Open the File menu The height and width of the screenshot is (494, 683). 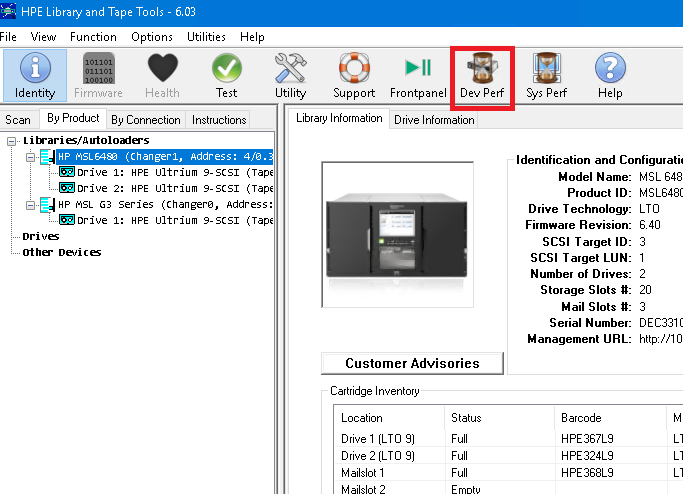point(8,37)
